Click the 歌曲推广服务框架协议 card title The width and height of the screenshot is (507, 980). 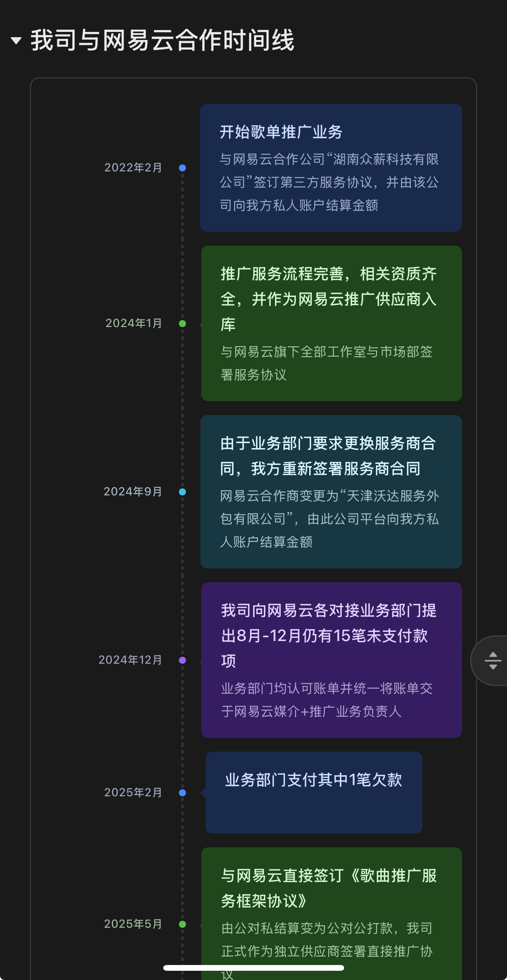point(329,888)
